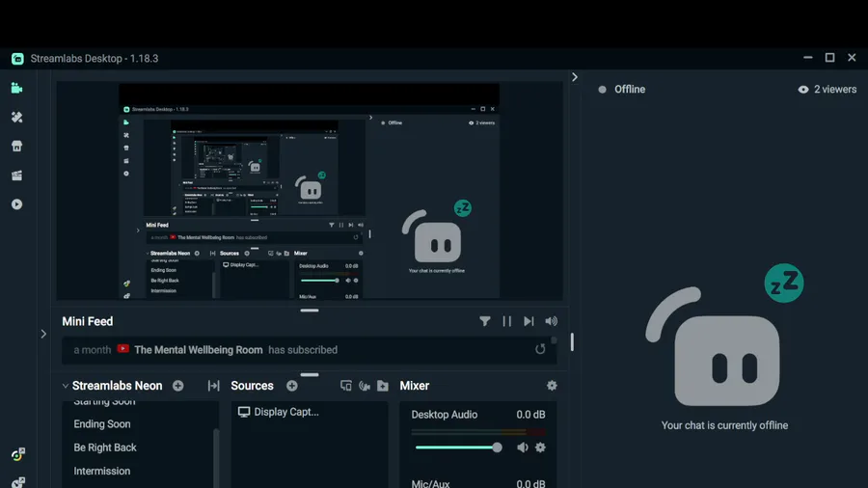Open Desktop Audio settings gear
The height and width of the screenshot is (488, 868).
pos(540,447)
